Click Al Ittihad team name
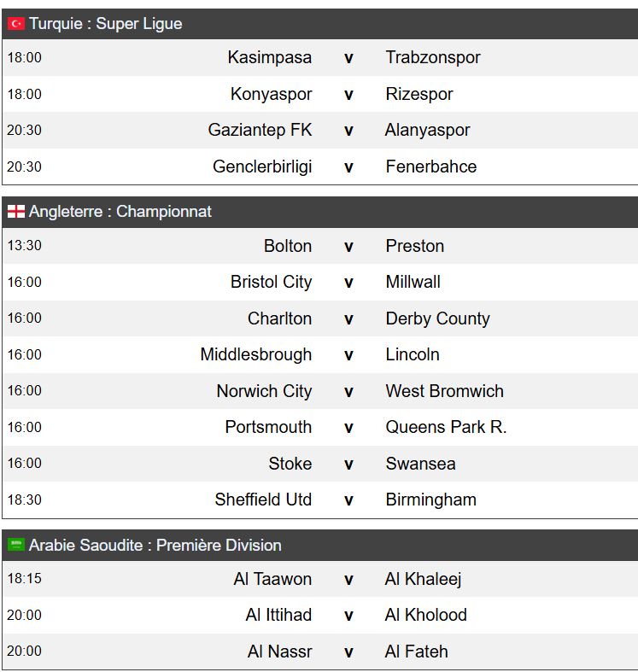 [278, 615]
